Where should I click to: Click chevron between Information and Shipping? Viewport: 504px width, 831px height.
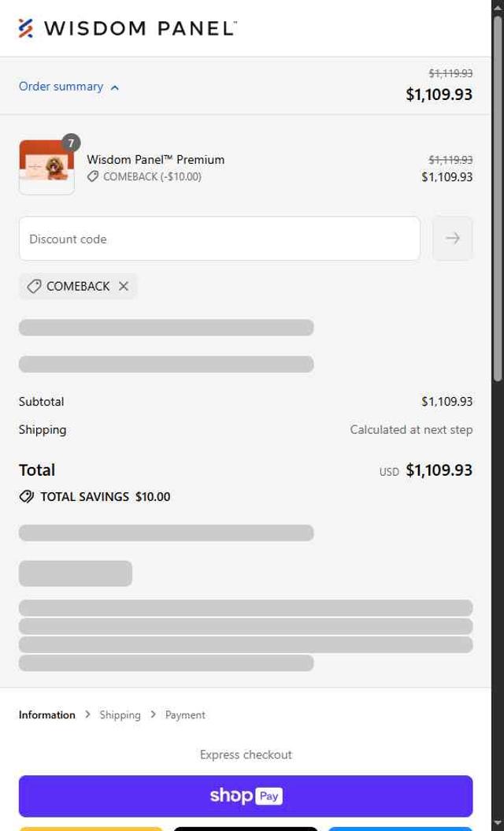(87, 714)
